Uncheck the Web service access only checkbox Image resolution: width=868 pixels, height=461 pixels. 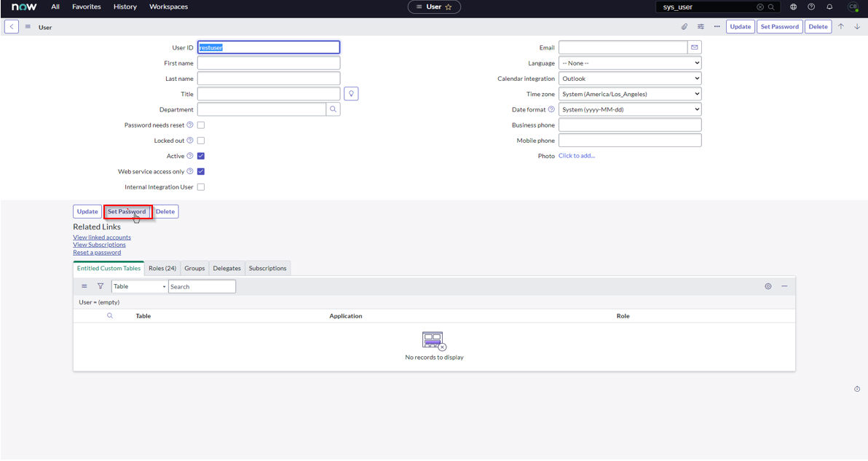(201, 172)
